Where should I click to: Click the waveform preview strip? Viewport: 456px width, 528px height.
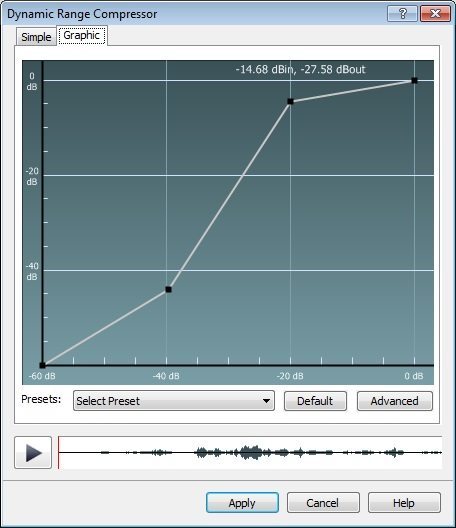coord(250,453)
